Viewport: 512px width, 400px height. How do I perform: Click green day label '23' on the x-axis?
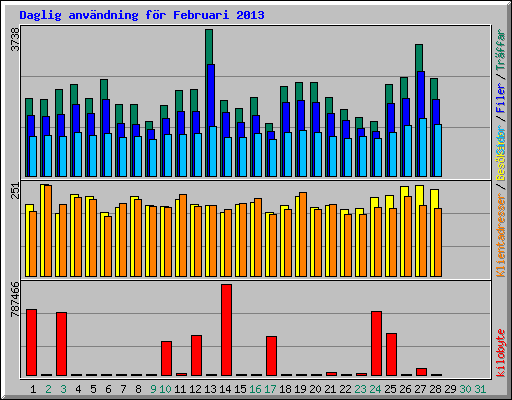360,389
